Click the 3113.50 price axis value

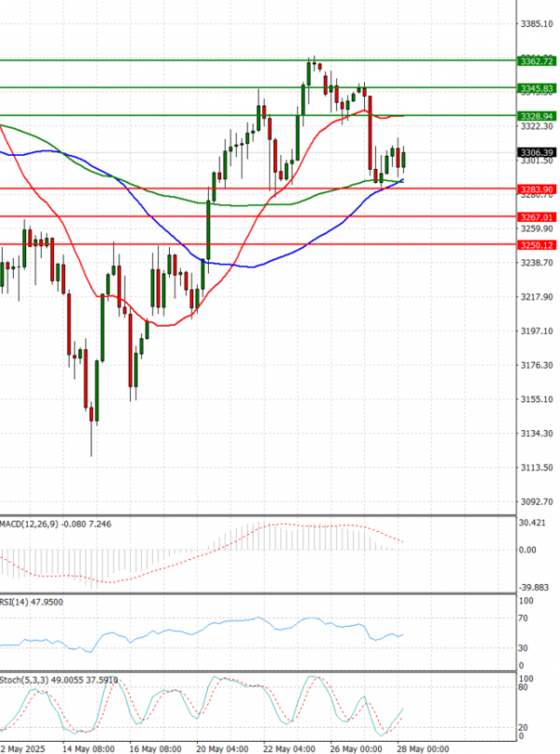click(537, 468)
